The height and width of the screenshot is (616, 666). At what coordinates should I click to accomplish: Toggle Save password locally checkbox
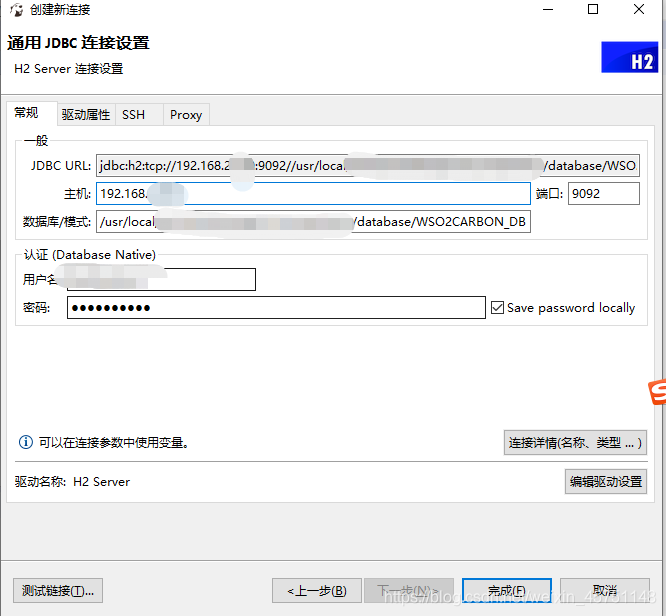(497, 308)
